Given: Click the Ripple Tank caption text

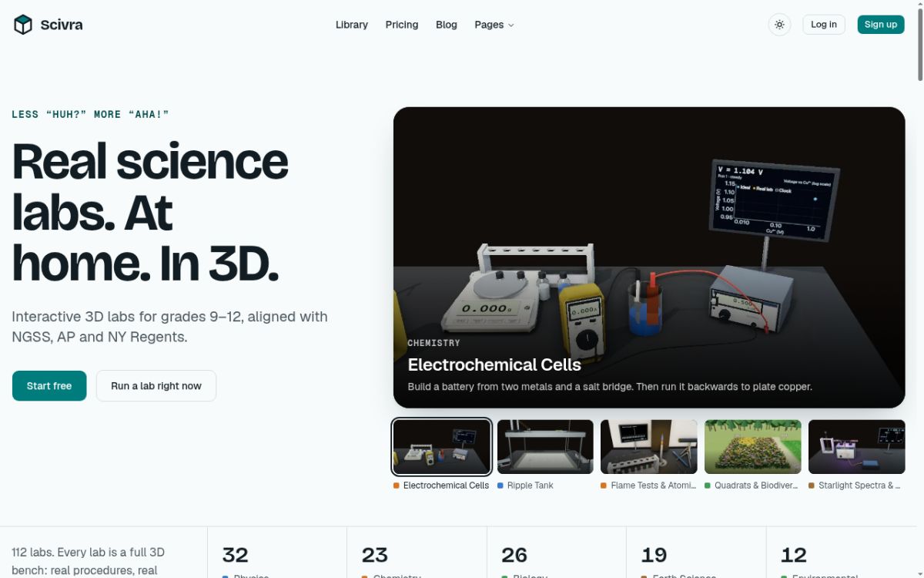Looking at the screenshot, I should [530, 486].
